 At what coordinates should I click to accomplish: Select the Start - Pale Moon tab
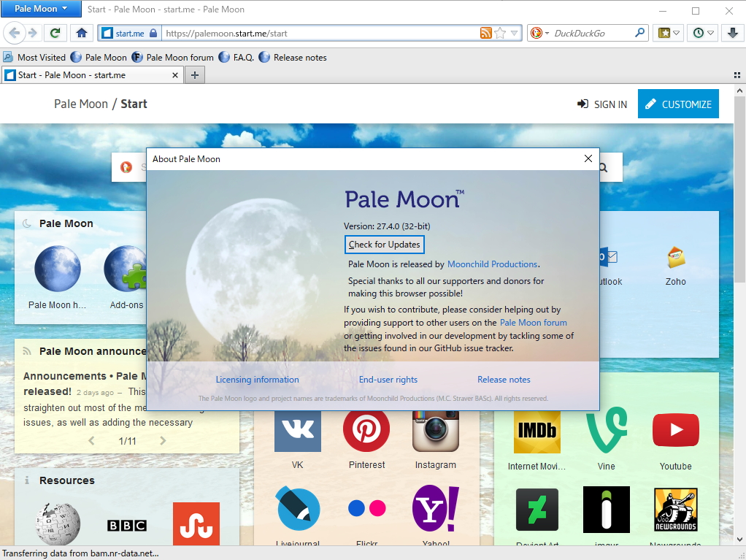point(88,74)
